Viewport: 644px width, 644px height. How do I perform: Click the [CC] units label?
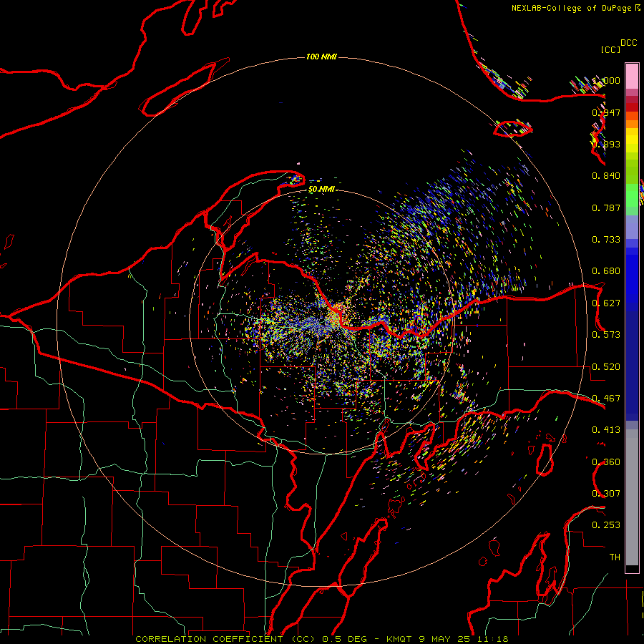[x=611, y=49]
